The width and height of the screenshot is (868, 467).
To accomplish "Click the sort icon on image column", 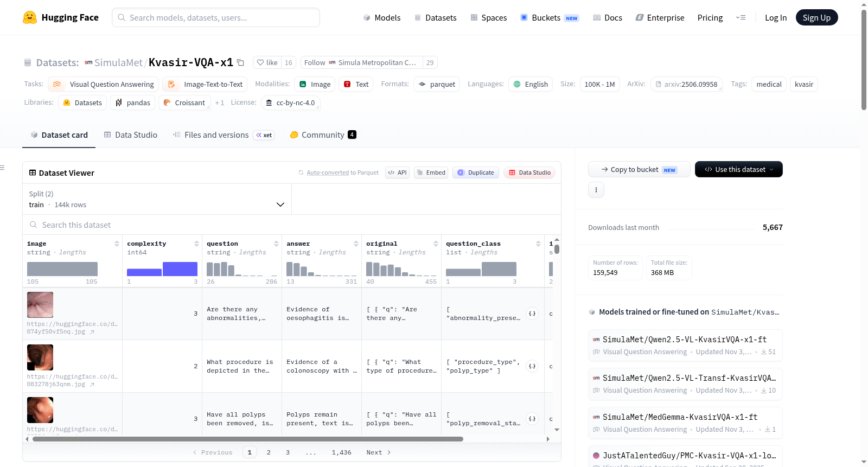I will [x=117, y=244].
